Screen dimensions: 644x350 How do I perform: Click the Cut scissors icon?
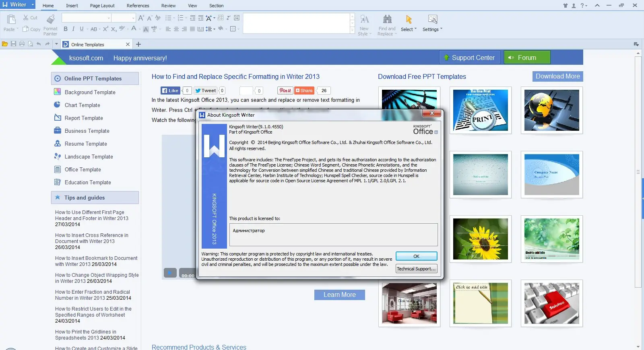[26, 18]
